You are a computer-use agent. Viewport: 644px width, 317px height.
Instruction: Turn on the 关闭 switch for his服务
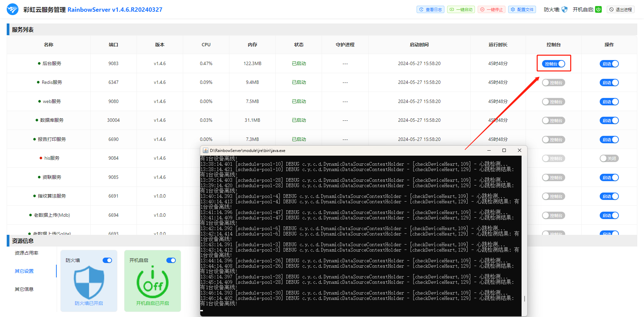[609, 158]
